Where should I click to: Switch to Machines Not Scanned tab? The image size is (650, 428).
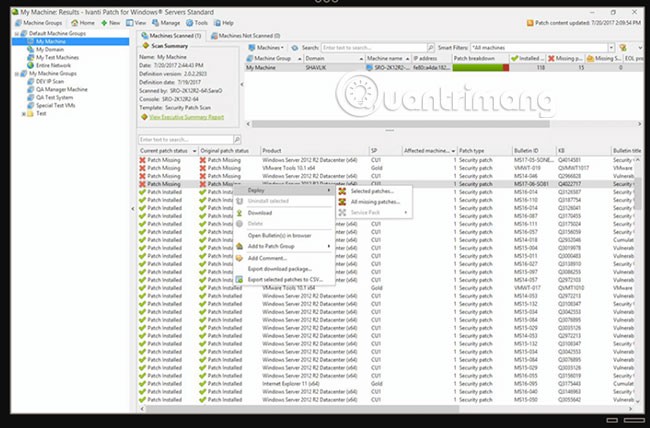tap(245, 36)
